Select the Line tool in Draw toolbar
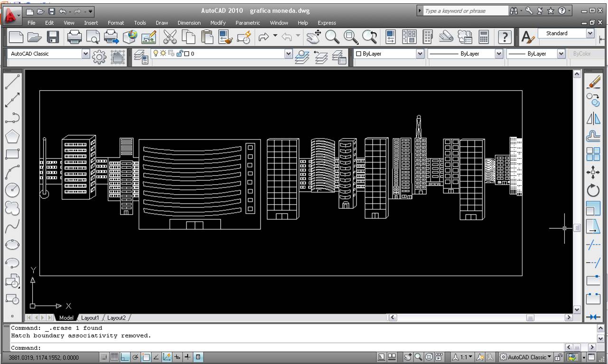608x364 pixels. click(x=12, y=82)
